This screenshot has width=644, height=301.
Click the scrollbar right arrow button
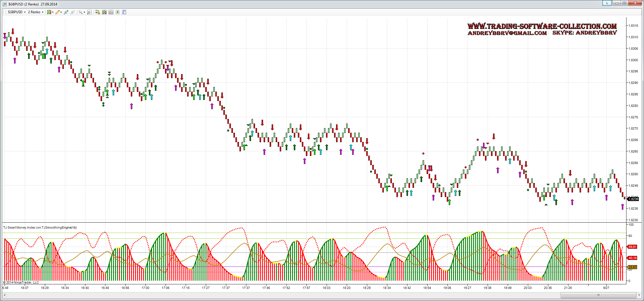point(639,295)
